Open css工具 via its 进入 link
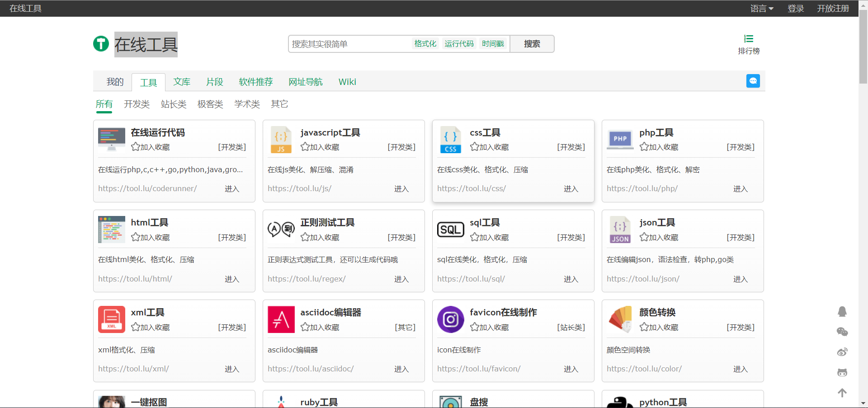Image resolution: width=868 pixels, height=408 pixels. point(571,189)
